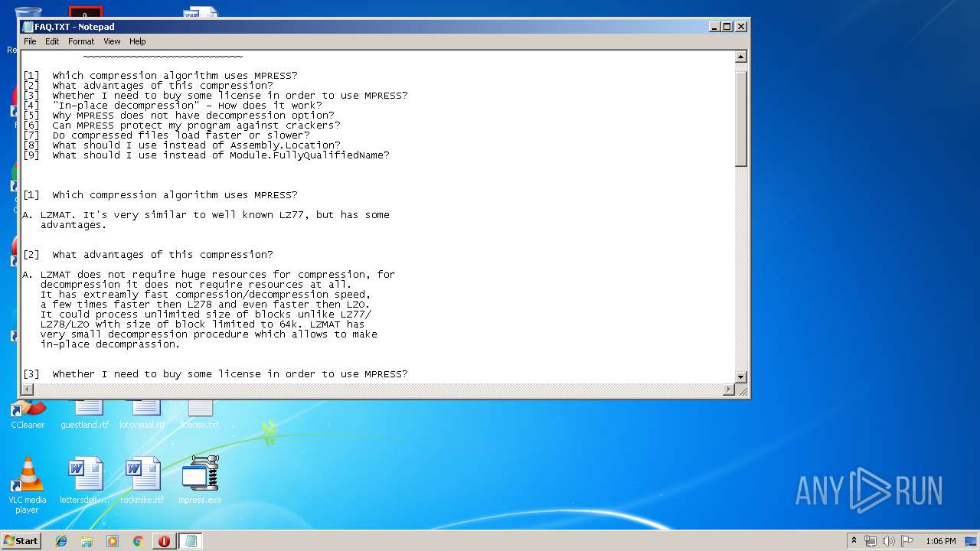Launch Internet Explorer from the taskbar
The height and width of the screenshot is (551, 980).
(x=61, y=541)
